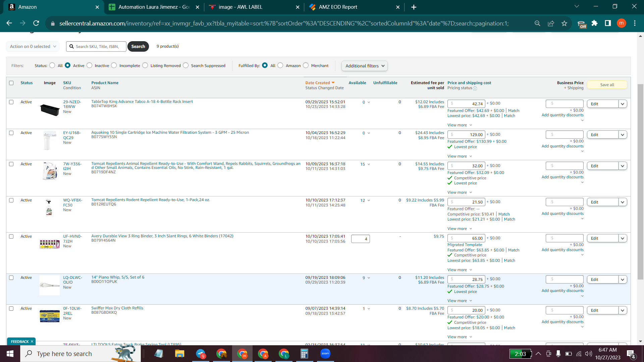Open the Chrome three-dot menu
Image resolution: width=644 pixels, height=362 pixels.
pos(635,23)
